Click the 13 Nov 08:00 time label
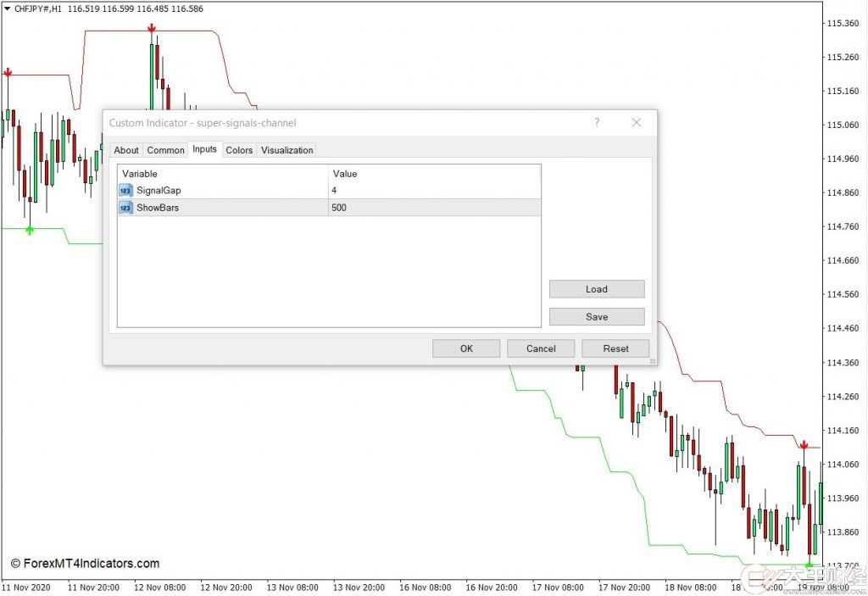This screenshot has width=868, height=596. (292, 588)
